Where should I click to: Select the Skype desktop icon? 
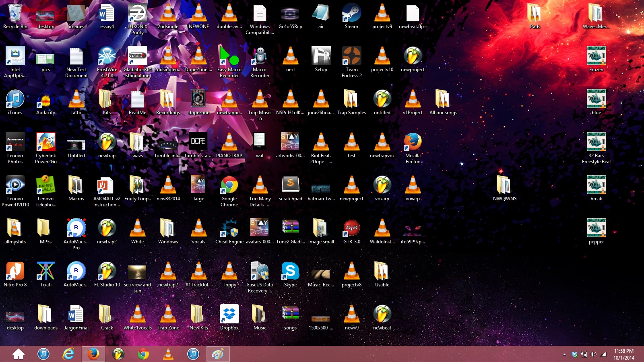click(290, 272)
